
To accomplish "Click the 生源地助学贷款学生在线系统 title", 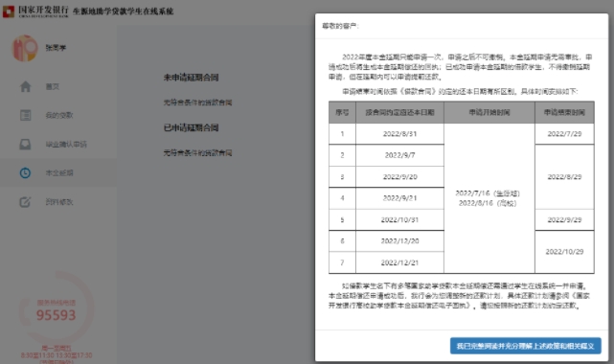I will click(123, 11).
